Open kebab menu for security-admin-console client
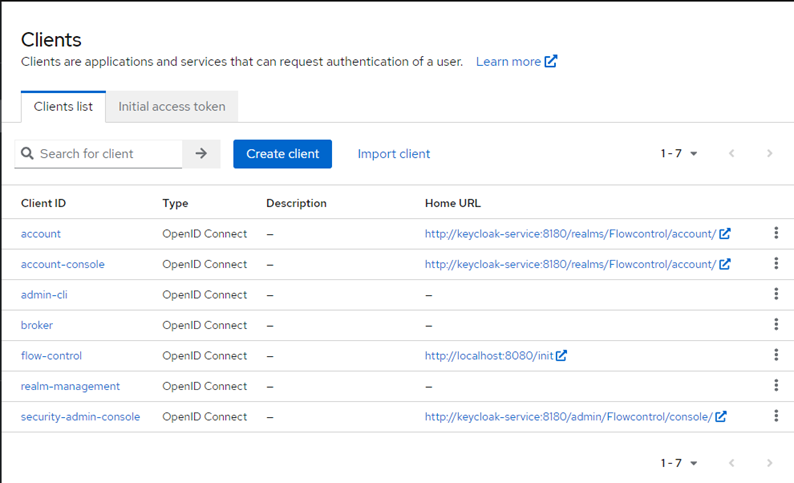 776,417
